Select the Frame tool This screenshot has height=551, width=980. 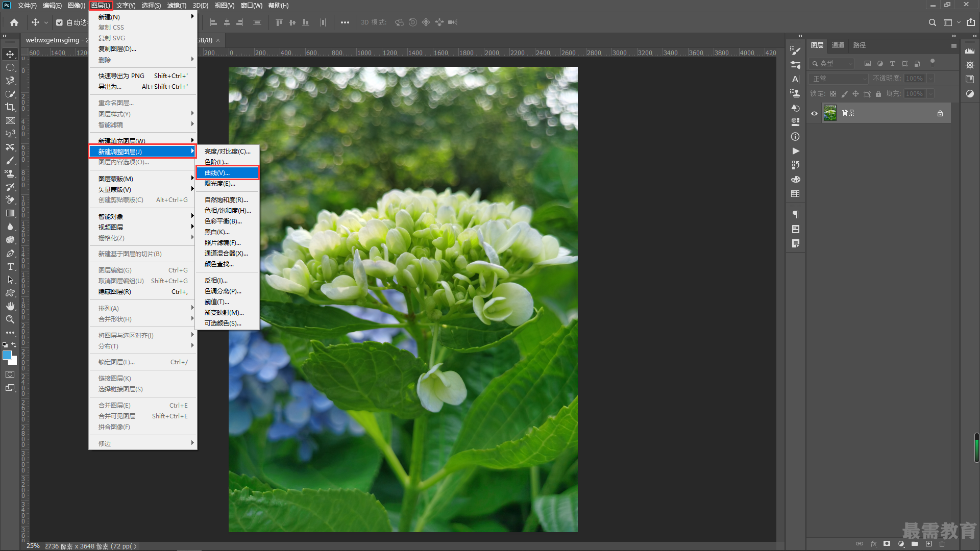(10, 120)
